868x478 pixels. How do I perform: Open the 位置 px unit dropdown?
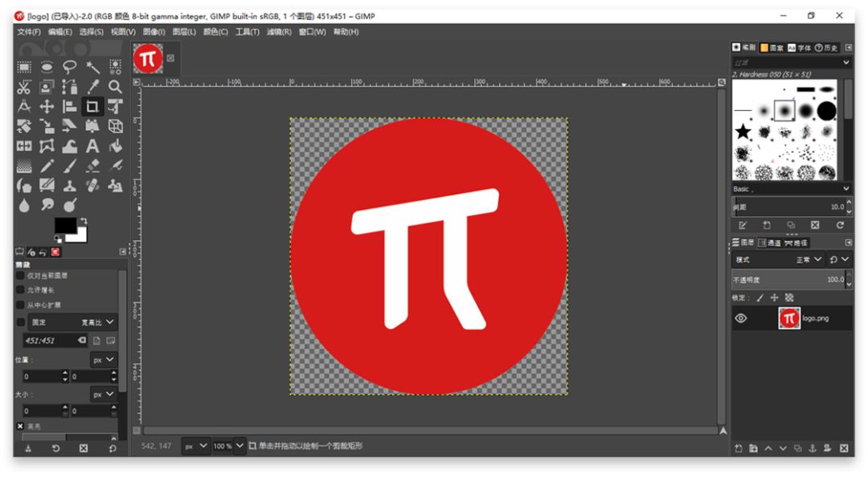coord(103,360)
